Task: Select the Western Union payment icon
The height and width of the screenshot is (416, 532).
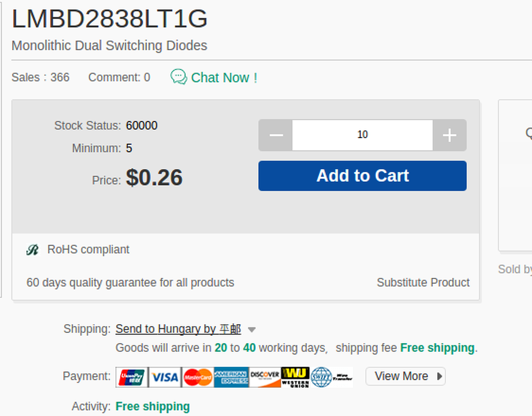Action: pos(295,377)
